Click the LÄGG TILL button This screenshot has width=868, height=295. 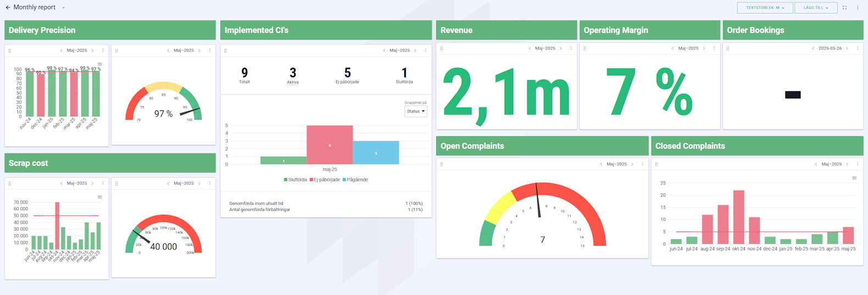pos(816,8)
